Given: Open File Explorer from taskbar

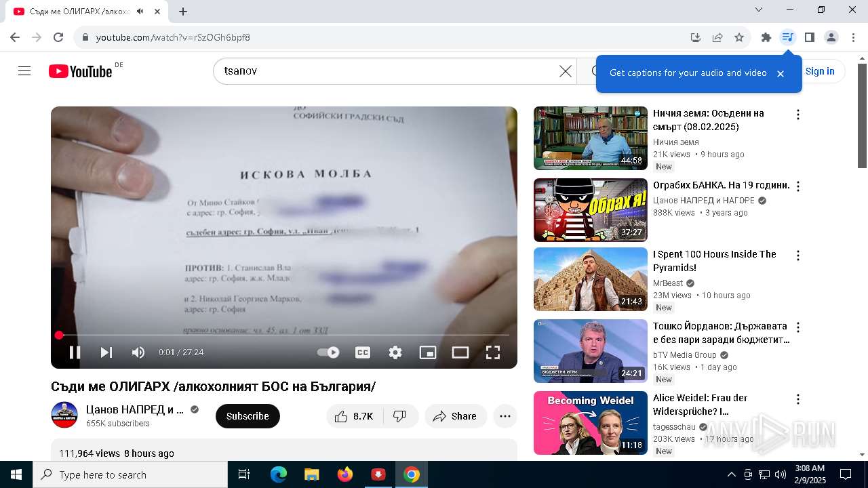Looking at the screenshot, I should (x=311, y=474).
